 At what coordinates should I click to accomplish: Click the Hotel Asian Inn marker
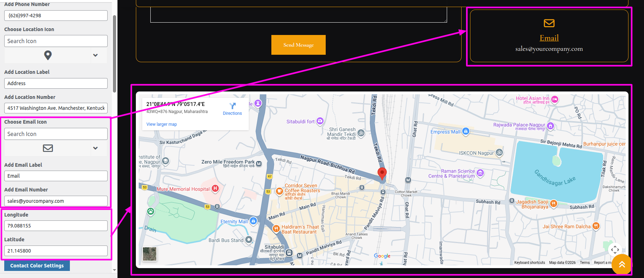[555, 99]
